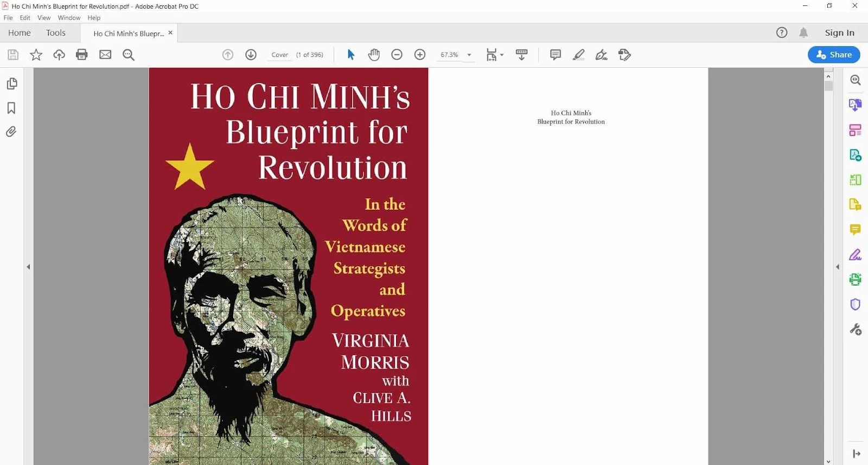Open the View menu

pyautogui.click(x=44, y=18)
